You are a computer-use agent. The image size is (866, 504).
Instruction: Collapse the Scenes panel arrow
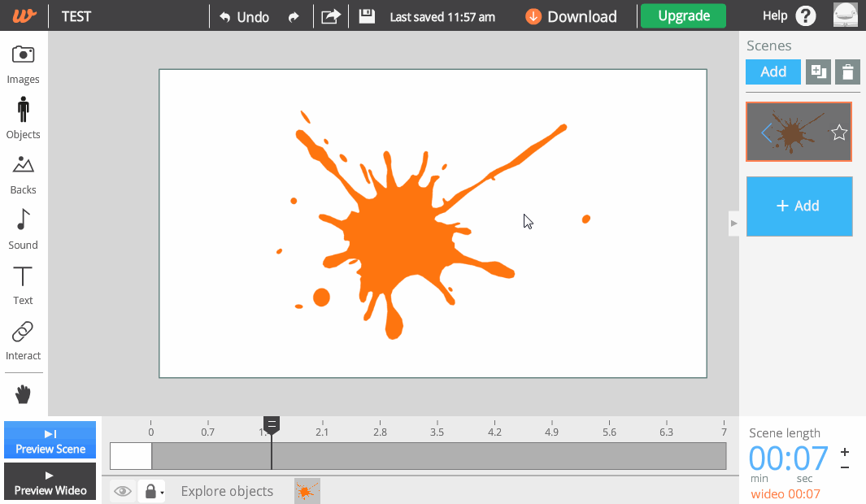(733, 223)
